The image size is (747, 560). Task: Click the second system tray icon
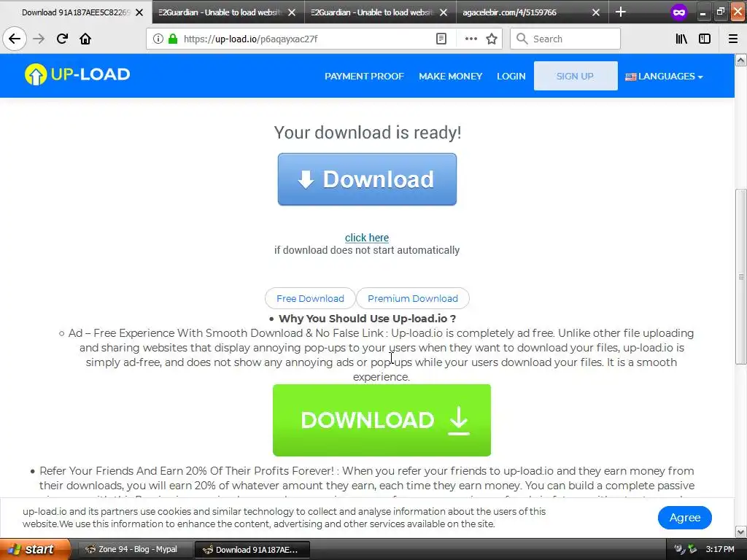pos(692,549)
